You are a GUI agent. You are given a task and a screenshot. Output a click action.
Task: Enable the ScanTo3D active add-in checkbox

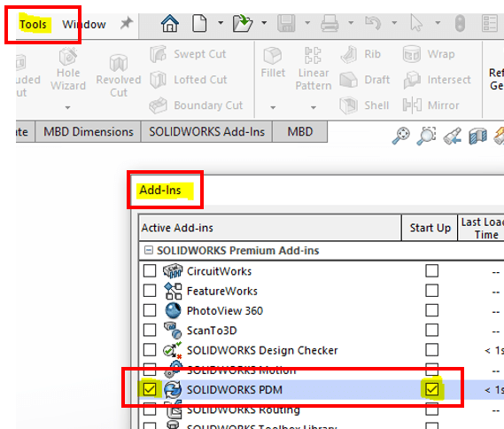150,330
